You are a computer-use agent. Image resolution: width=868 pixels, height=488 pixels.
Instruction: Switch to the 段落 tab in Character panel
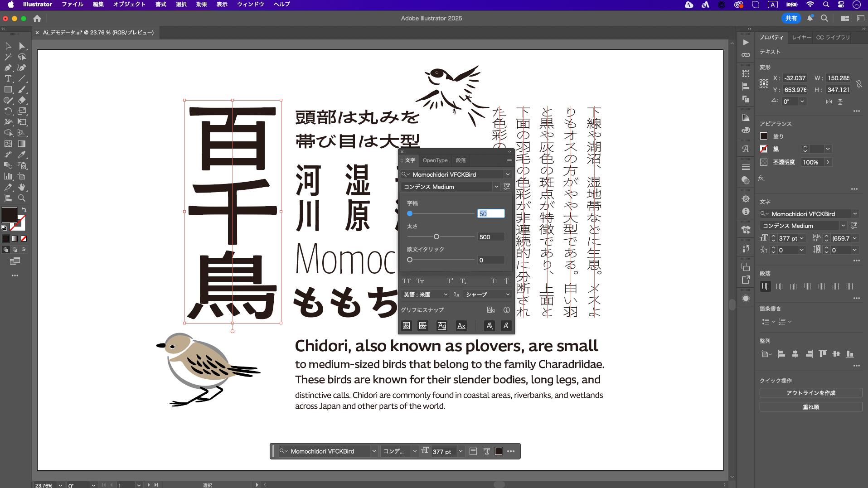point(461,160)
